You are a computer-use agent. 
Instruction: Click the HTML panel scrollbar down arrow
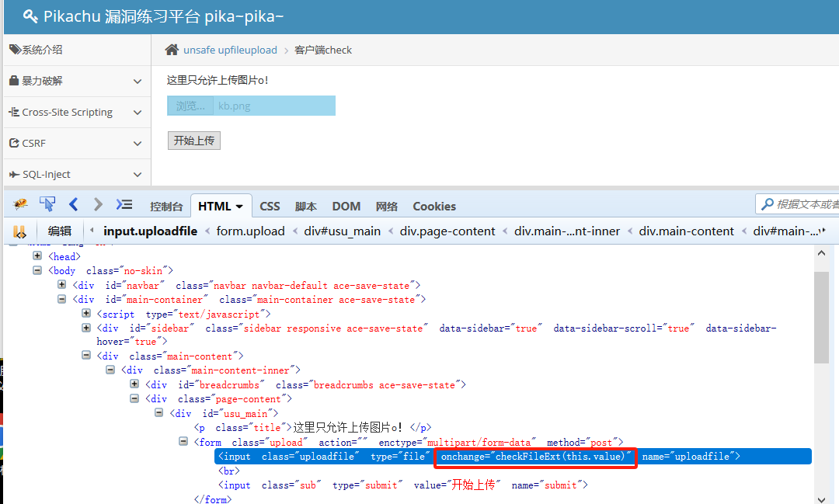coord(821,499)
